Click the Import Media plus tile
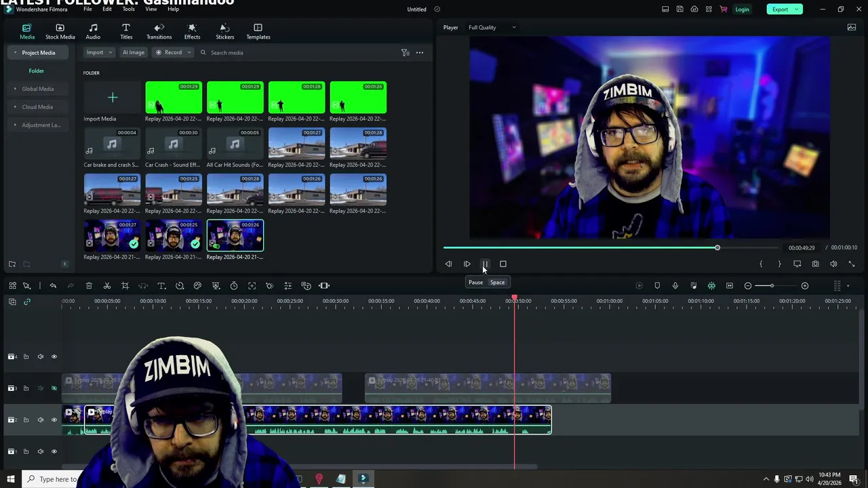The width and height of the screenshot is (868, 488). (113, 98)
